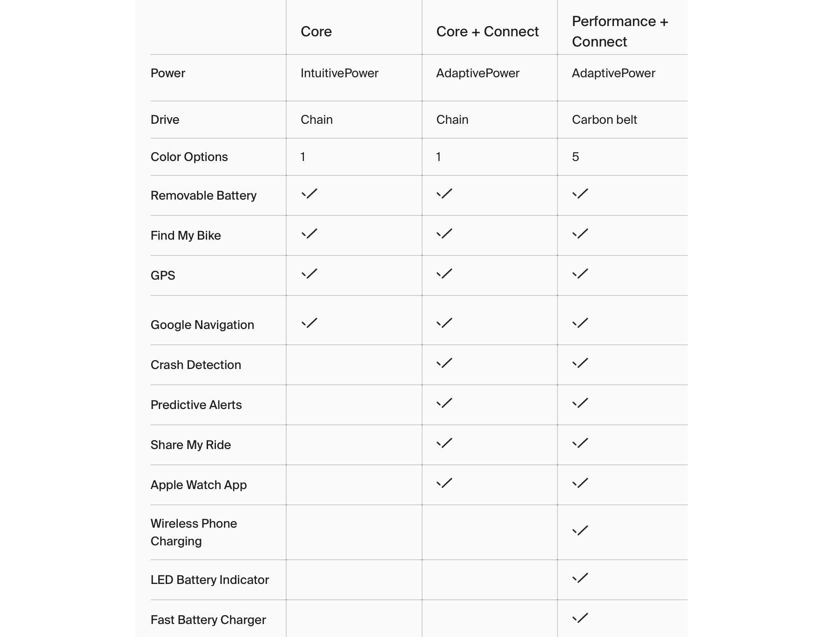
Task: Click the Wireless Phone Charging checkmark
Action: [x=580, y=530]
